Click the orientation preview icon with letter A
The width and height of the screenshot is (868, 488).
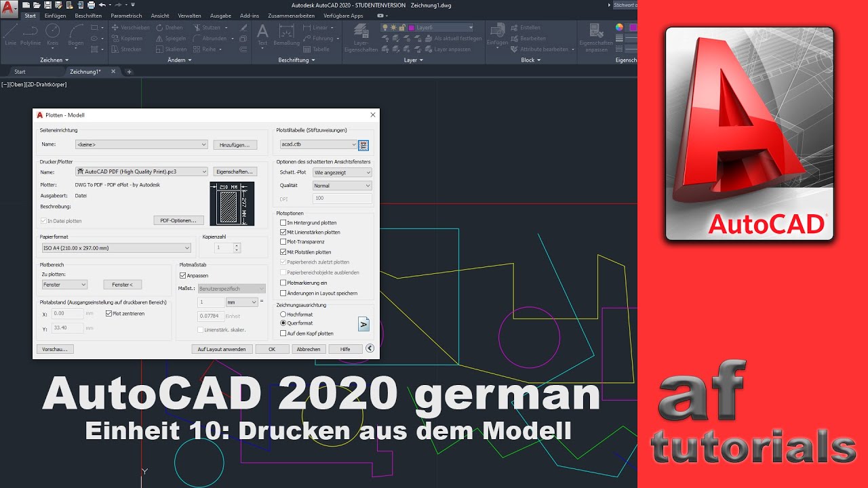[363, 324]
